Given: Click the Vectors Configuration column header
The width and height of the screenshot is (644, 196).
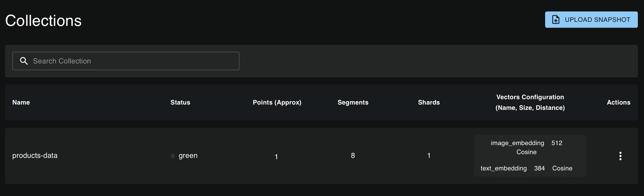Looking at the screenshot, I should (530, 102).
